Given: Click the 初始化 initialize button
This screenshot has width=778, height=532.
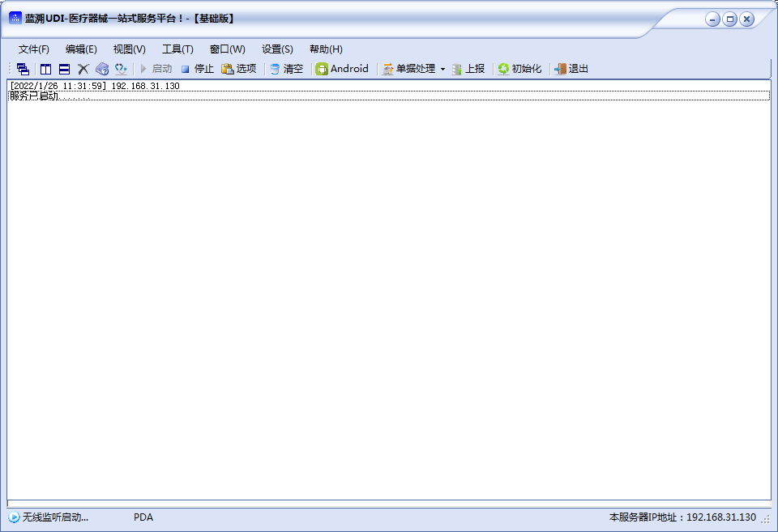Looking at the screenshot, I should tap(520, 69).
